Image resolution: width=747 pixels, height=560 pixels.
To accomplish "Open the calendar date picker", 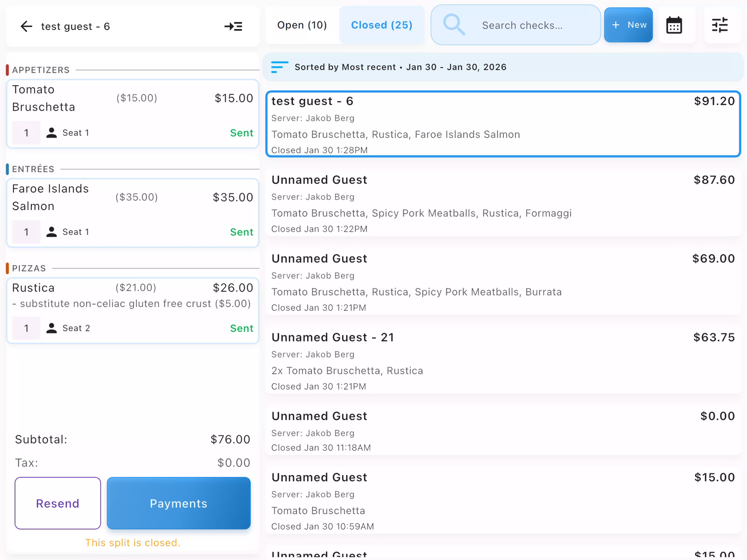I will pyautogui.click(x=674, y=25).
